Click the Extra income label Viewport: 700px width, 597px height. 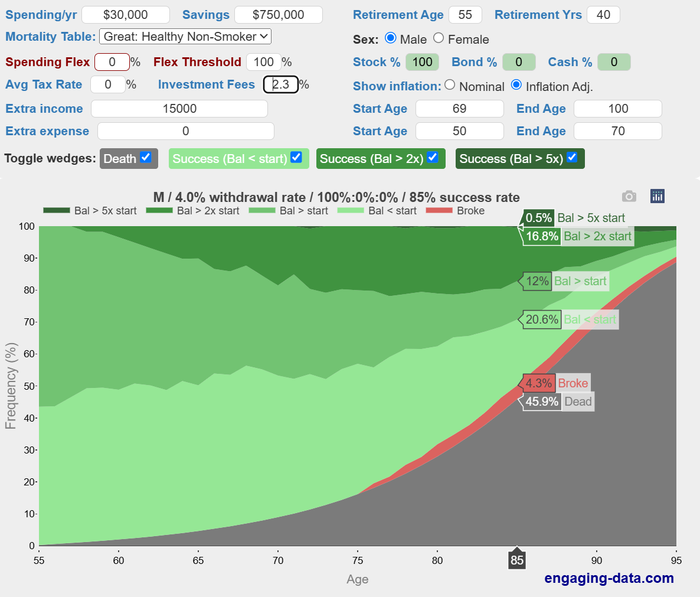(x=44, y=109)
